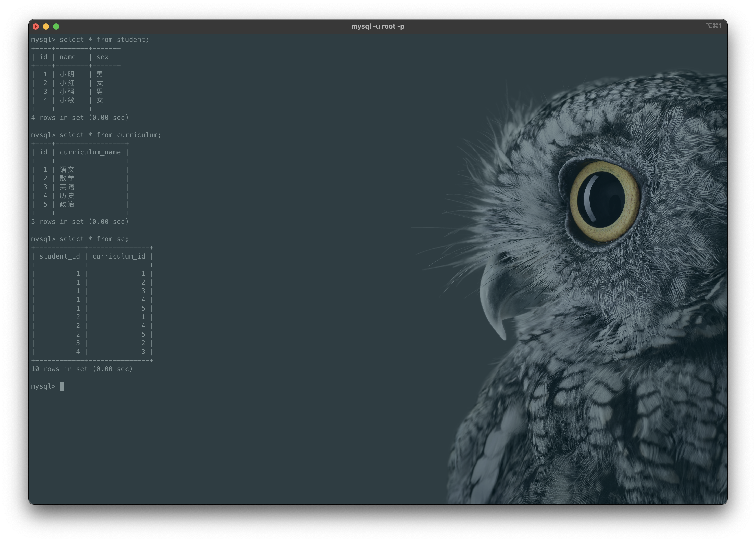Click the 'student_id' column header
The image size is (756, 542).
point(60,256)
